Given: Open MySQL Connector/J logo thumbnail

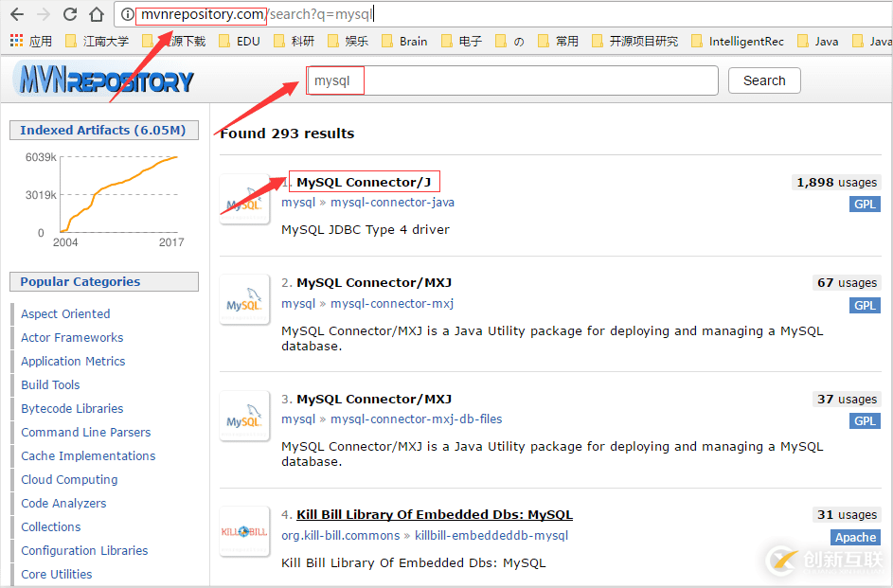Looking at the screenshot, I should (244, 199).
